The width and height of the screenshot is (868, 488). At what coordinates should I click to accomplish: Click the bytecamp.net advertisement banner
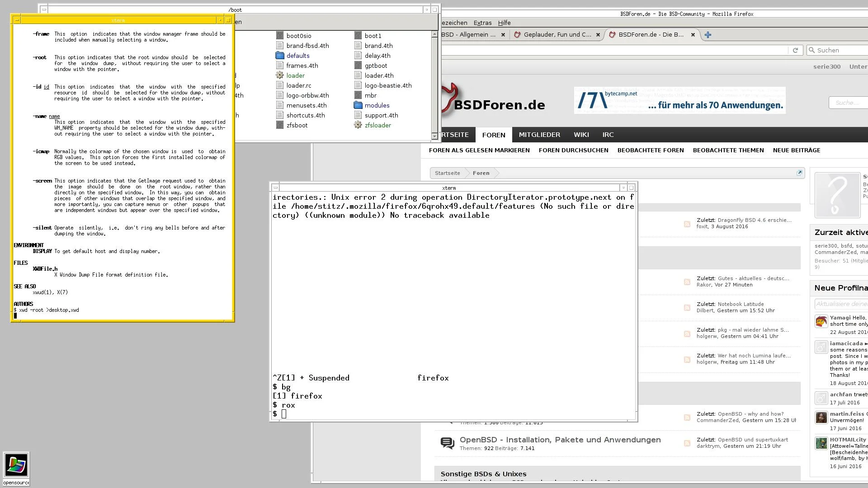[x=679, y=100]
